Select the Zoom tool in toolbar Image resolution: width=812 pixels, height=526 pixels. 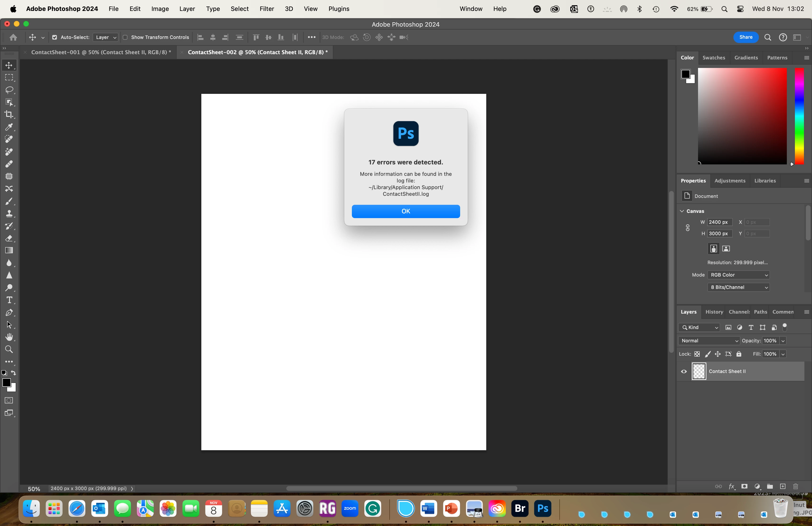(x=9, y=349)
